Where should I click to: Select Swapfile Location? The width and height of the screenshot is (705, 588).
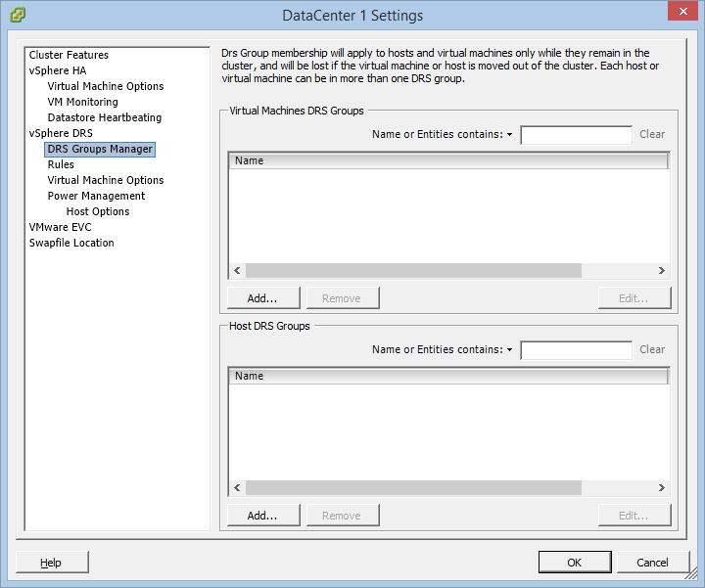(x=71, y=243)
